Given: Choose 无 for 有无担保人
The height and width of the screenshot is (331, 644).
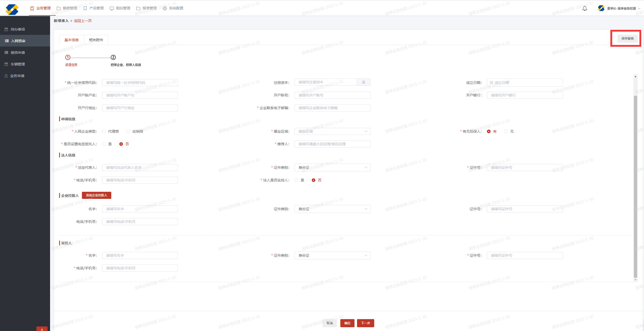Looking at the screenshot, I should click(x=506, y=131).
